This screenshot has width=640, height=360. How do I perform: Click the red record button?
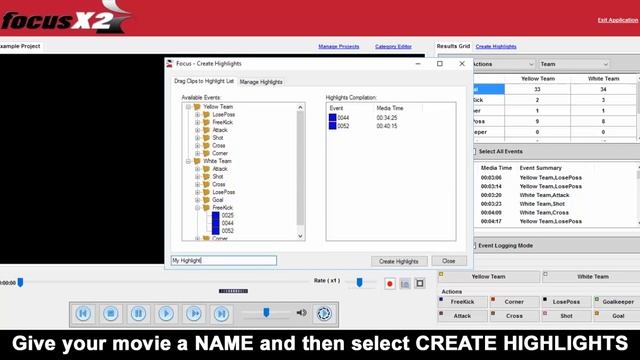[x=390, y=284]
